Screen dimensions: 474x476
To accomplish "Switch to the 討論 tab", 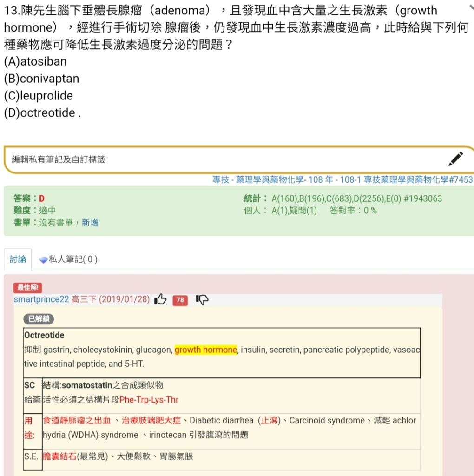I will tap(17, 259).
